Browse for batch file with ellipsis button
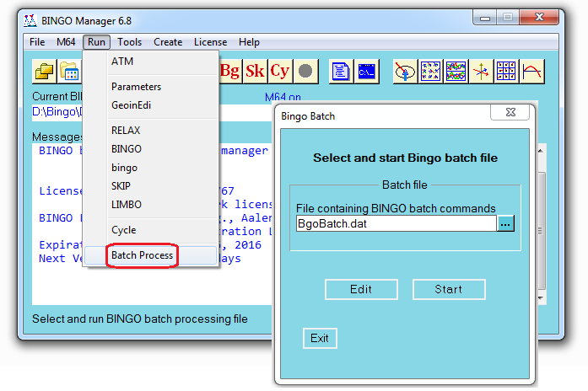Viewport: 588px width, 391px height. click(x=505, y=223)
